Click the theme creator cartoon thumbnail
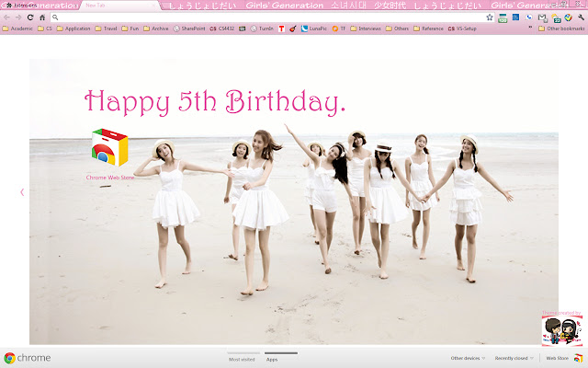Image resolution: width=588 pixels, height=368 pixels. tap(561, 330)
